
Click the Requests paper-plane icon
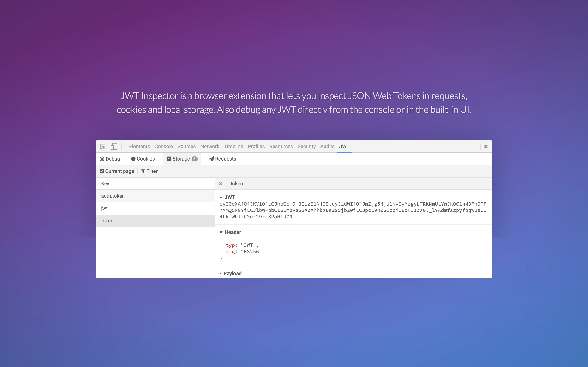click(x=211, y=158)
